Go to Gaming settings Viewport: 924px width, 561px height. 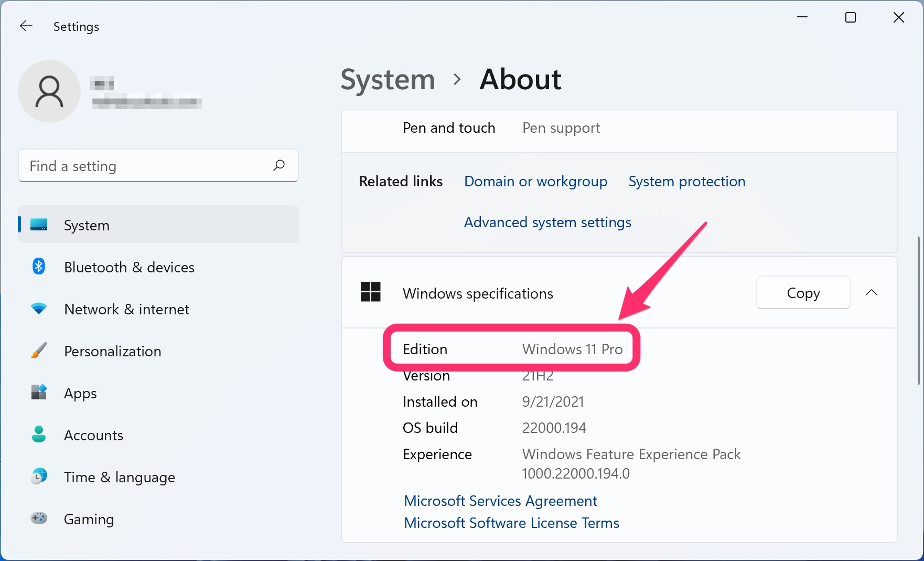(158, 518)
